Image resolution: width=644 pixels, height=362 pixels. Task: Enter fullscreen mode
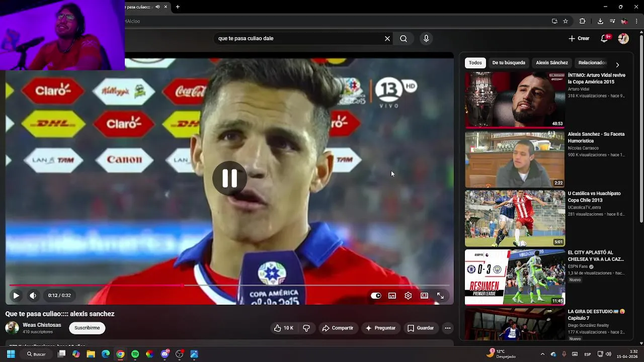point(440,296)
